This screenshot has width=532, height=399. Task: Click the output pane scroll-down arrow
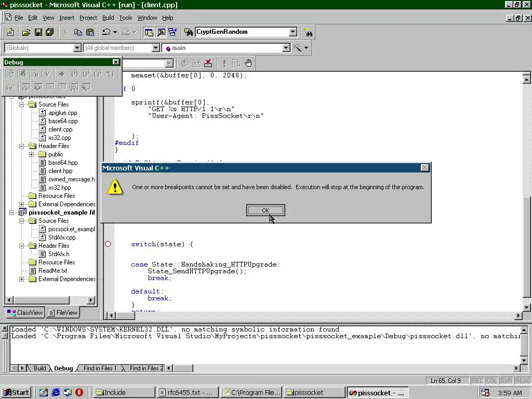point(524,361)
